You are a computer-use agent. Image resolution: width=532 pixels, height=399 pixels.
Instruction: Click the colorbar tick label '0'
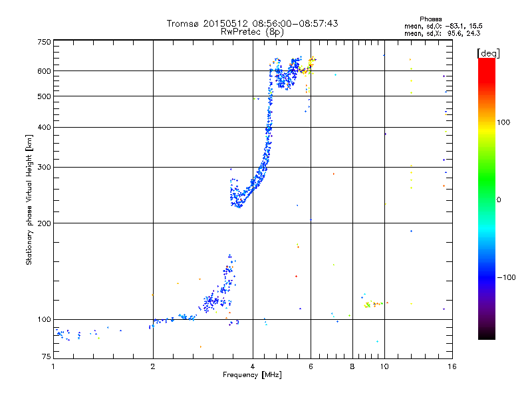coord(499,199)
